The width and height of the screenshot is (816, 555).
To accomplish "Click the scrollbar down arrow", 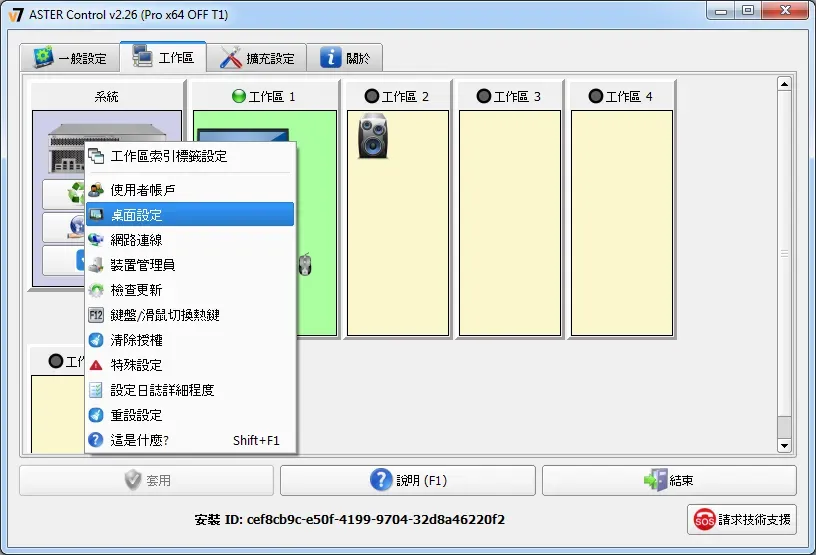I will [784, 446].
